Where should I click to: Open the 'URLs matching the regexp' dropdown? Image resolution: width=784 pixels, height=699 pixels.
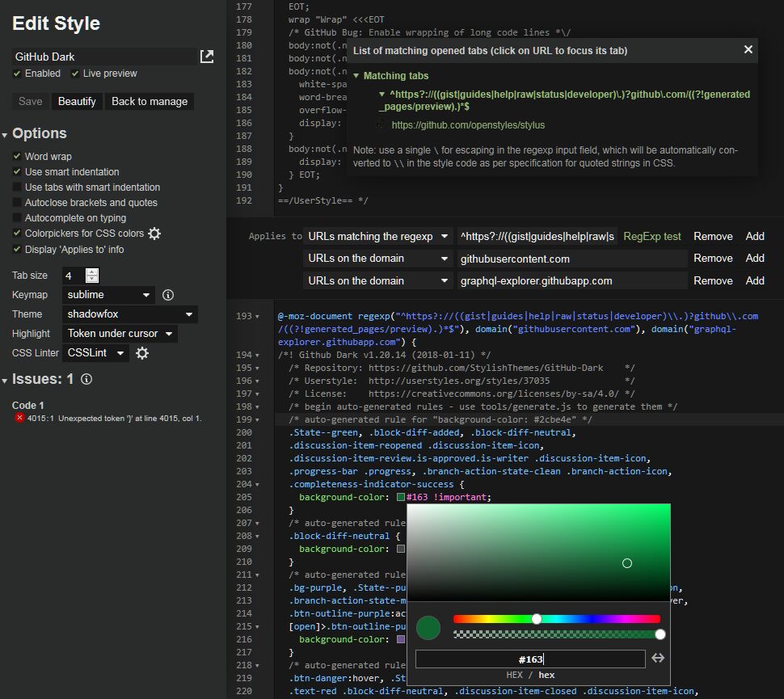click(377, 237)
